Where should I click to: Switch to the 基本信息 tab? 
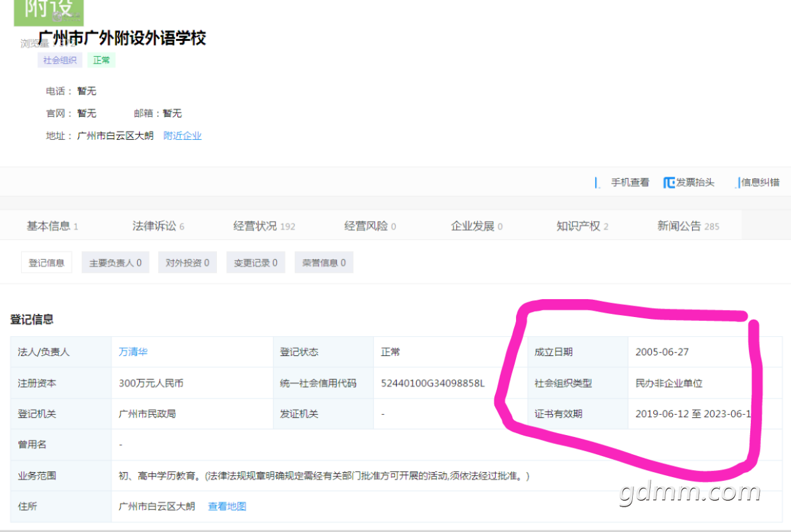pyautogui.click(x=52, y=226)
